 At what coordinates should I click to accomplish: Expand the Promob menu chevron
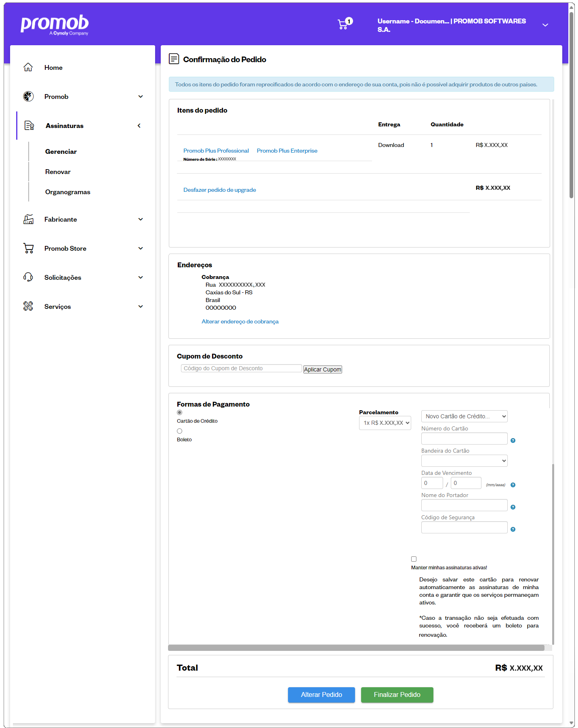[141, 97]
